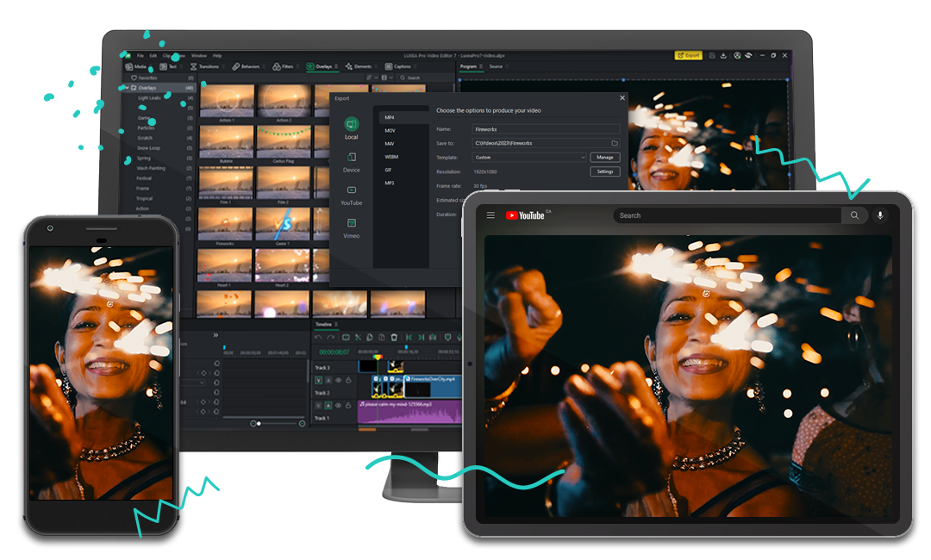Pick the YouTube export target icon
The image size is (931, 560).
point(351,190)
